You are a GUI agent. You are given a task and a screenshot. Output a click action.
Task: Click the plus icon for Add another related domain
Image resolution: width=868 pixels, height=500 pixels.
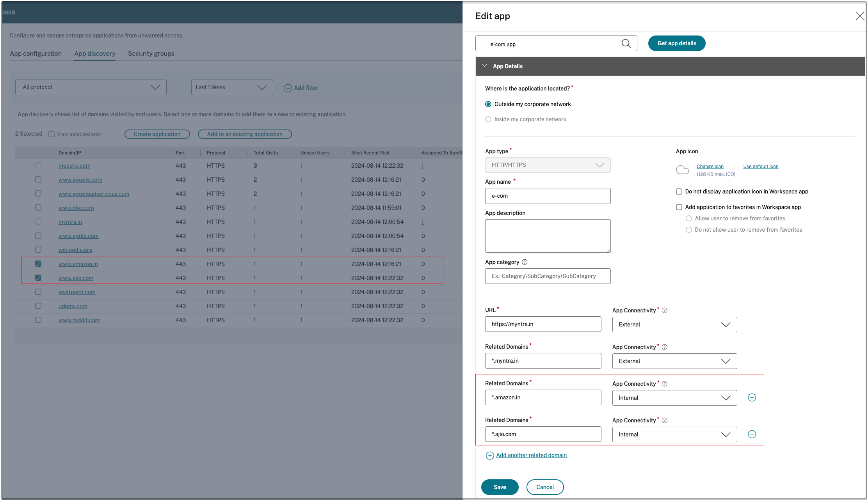tap(489, 456)
